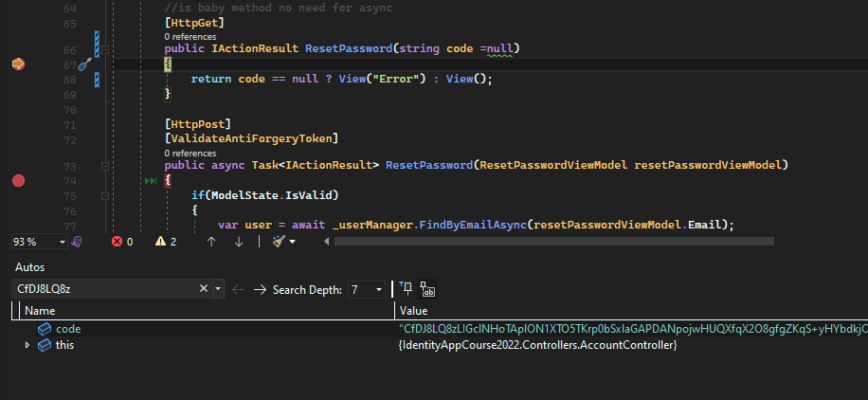Click the [HttpGet] attribute on line 65
The height and width of the screenshot is (400, 868).
[x=194, y=24]
